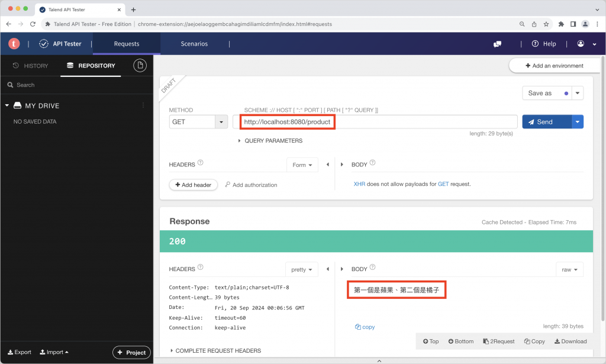Click the request URL field
606x364 pixels.
pyautogui.click(x=375, y=122)
